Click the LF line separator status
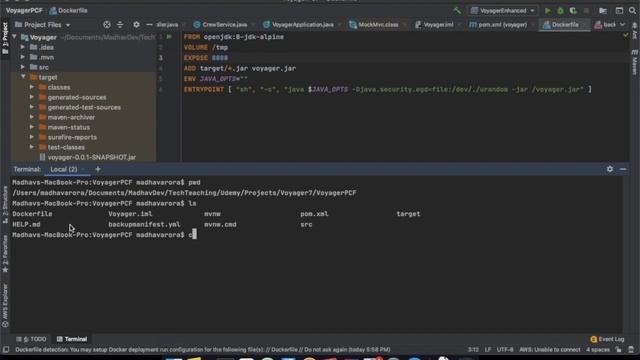The height and width of the screenshot is (360, 640). pyautogui.click(x=488, y=350)
